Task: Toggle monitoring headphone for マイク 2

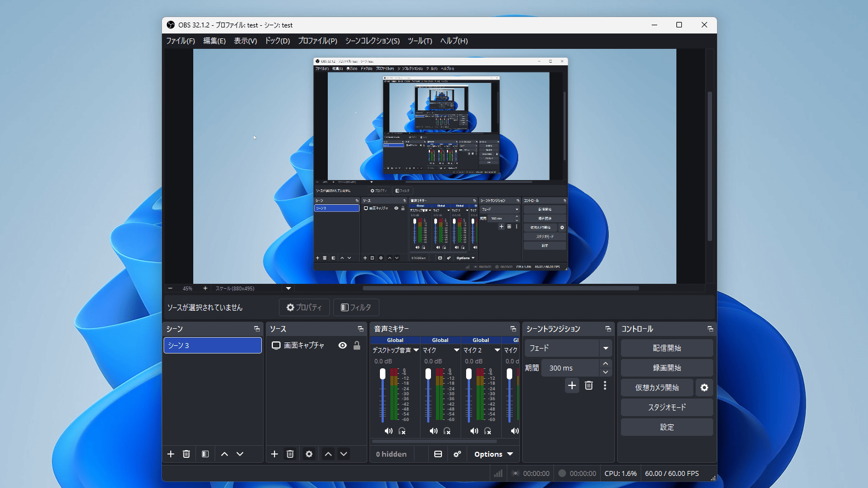Action: (x=488, y=431)
